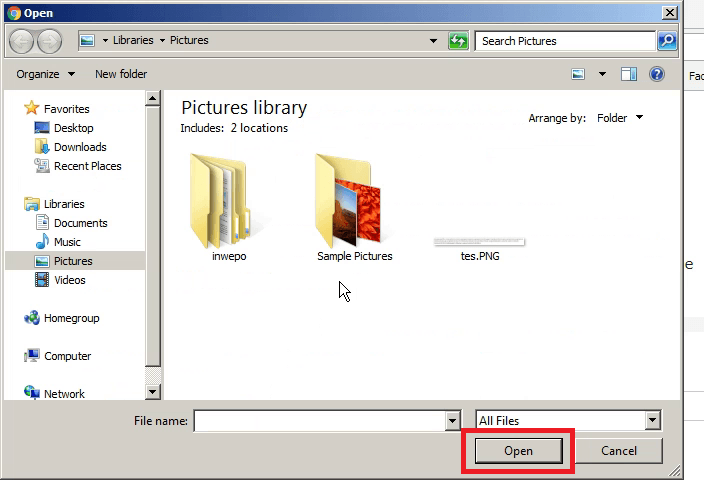Toggle the preview pane icon
The image size is (704, 493).
click(629, 74)
